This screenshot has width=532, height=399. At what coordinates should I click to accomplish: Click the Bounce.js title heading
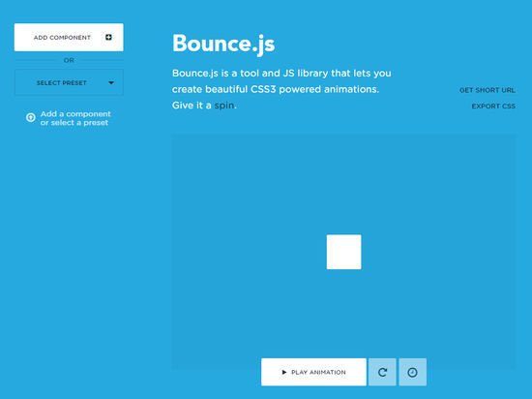[x=223, y=44]
